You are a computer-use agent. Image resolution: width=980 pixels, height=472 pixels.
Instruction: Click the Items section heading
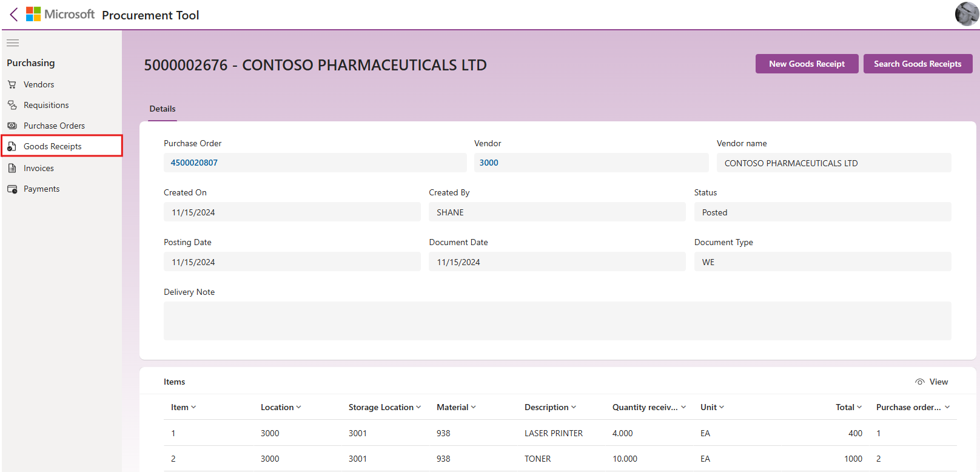[x=175, y=382]
